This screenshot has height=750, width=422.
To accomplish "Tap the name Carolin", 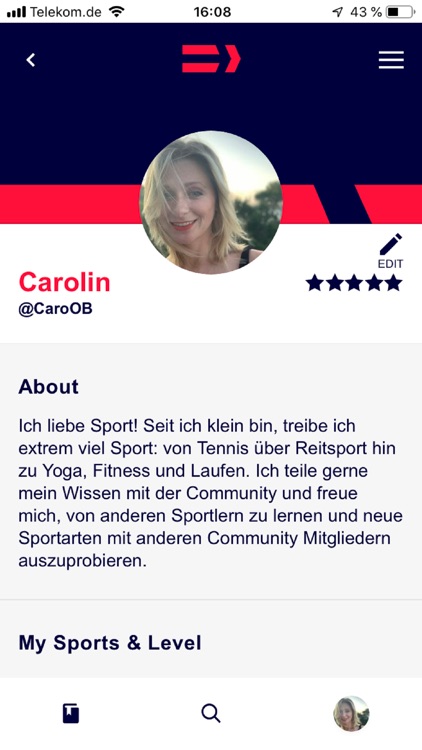I will tap(65, 282).
